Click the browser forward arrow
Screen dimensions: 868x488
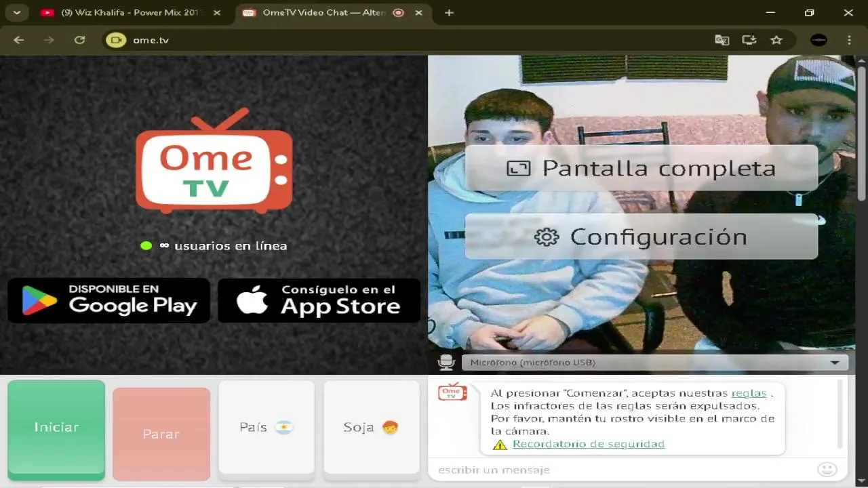(x=49, y=40)
